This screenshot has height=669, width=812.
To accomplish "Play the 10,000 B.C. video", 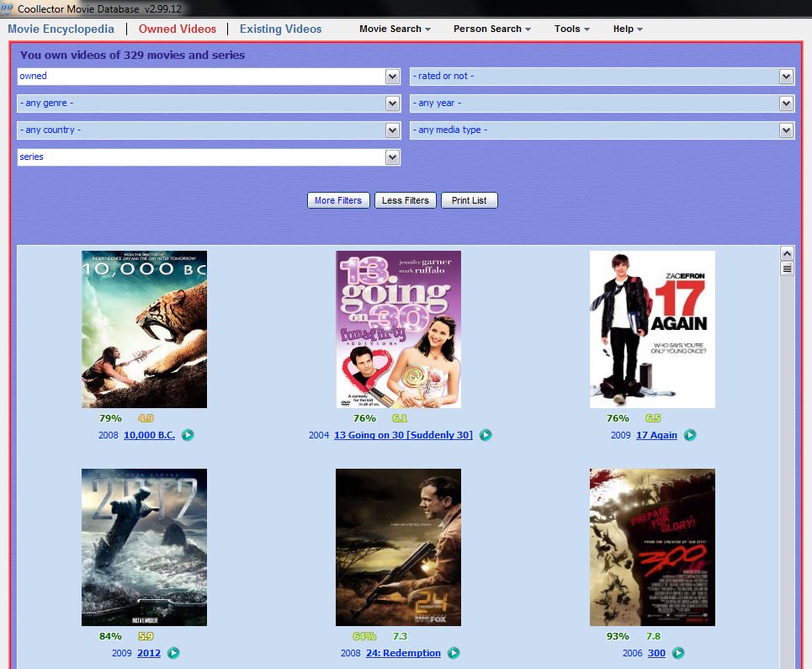I will 188,435.
